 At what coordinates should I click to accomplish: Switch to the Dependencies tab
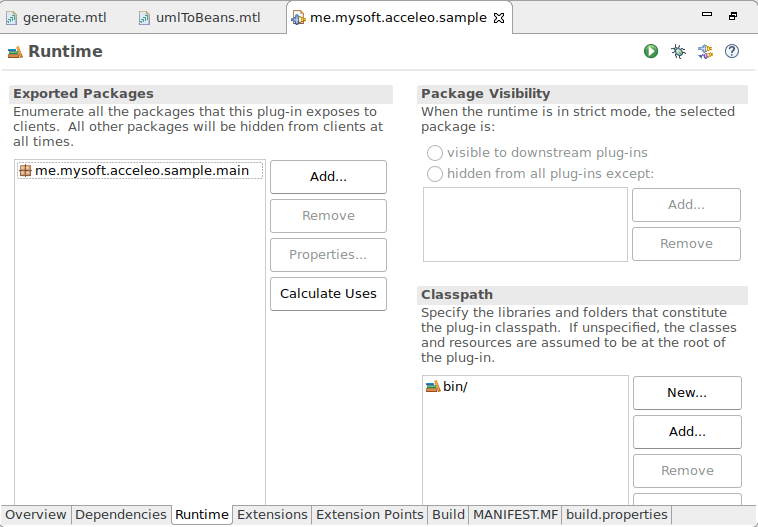pyautogui.click(x=121, y=514)
